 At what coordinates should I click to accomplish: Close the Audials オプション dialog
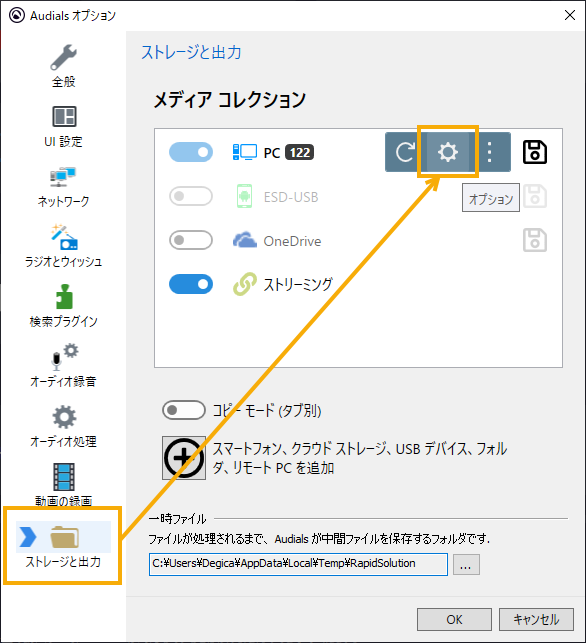click(x=570, y=15)
